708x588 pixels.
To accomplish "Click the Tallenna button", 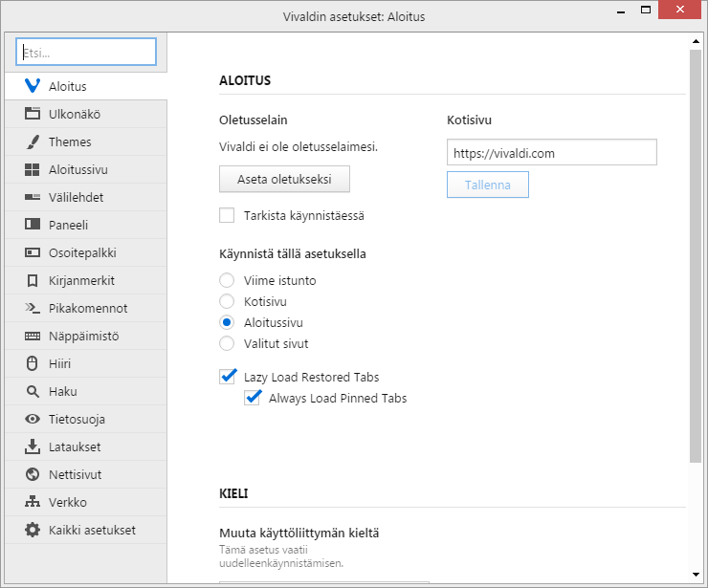I will coord(488,185).
